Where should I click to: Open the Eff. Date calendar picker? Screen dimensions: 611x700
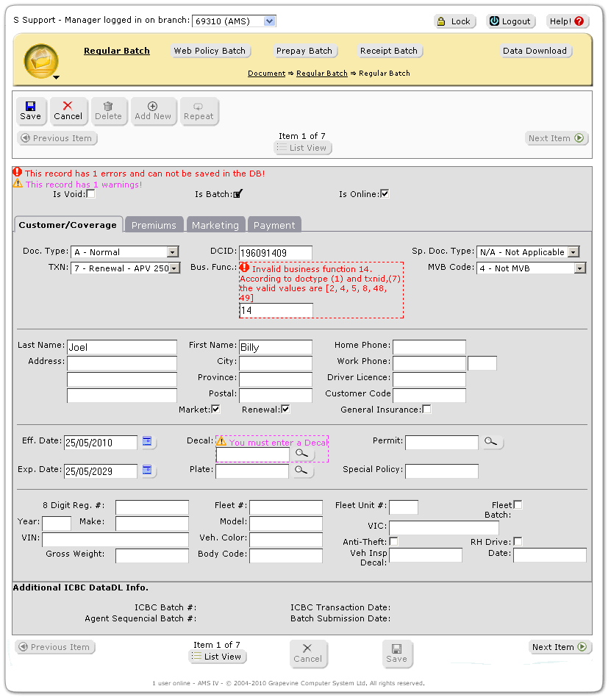pyautogui.click(x=148, y=442)
